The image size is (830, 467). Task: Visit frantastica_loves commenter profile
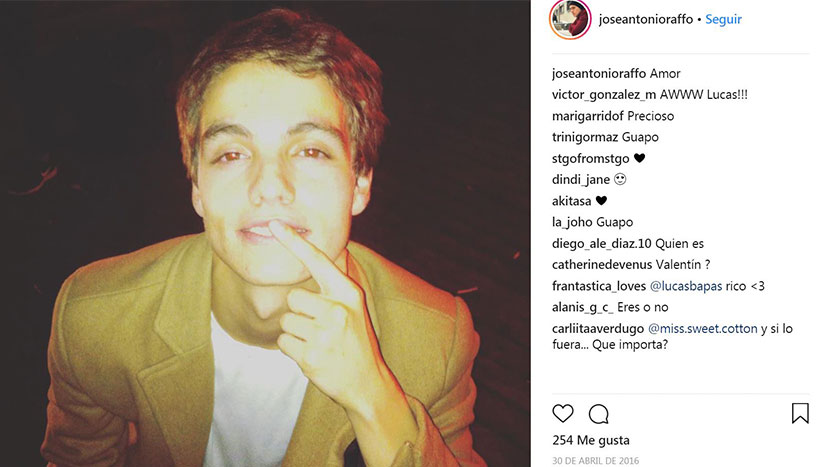(x=599, y=286)
